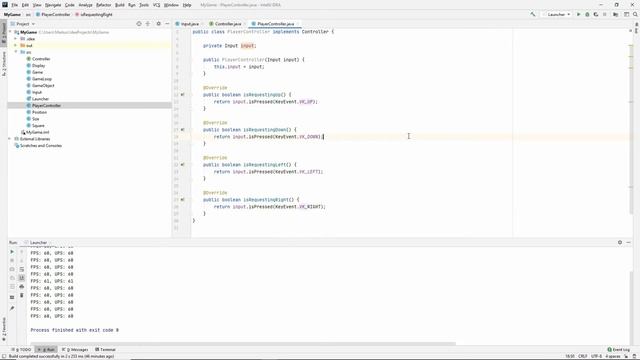Click PlayerController in the breadcrumb bar

[x=53, y=14]
